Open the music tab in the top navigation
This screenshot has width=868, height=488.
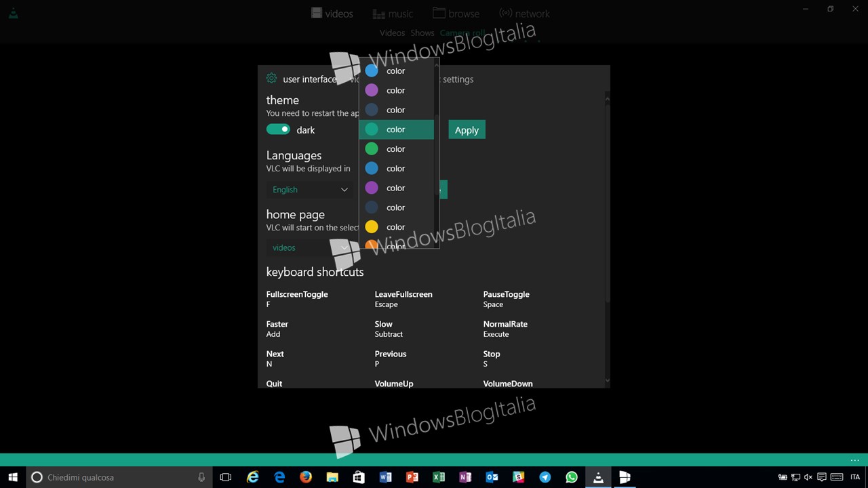pos(392,14)
